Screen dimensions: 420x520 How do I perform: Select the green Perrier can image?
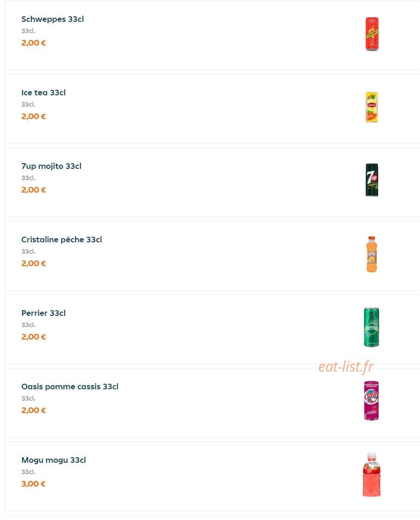pos(371,327)
